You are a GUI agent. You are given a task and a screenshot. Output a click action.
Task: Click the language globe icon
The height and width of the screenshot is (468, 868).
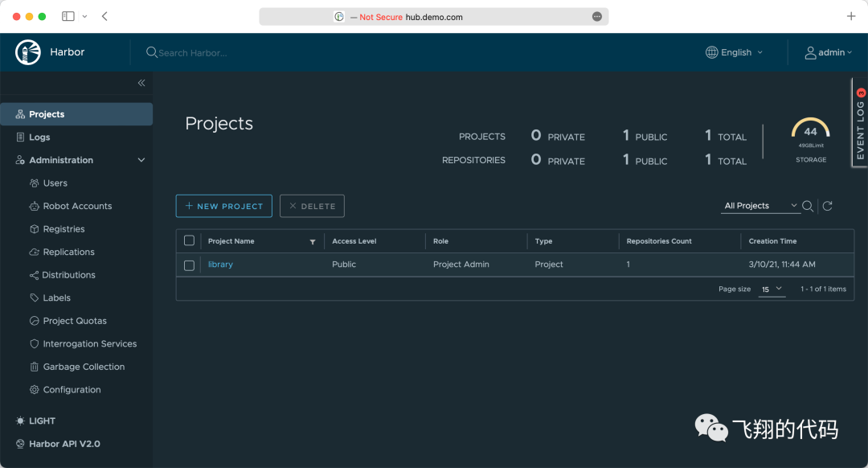pos(712,52)
